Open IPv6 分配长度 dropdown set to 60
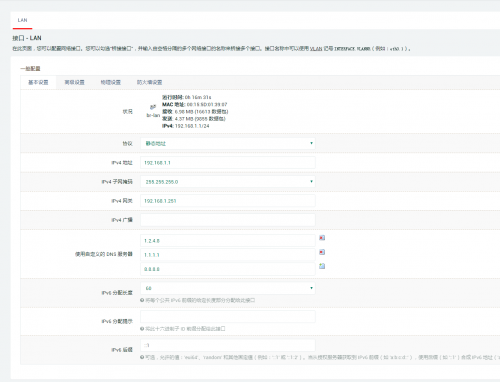 [228, 288]
